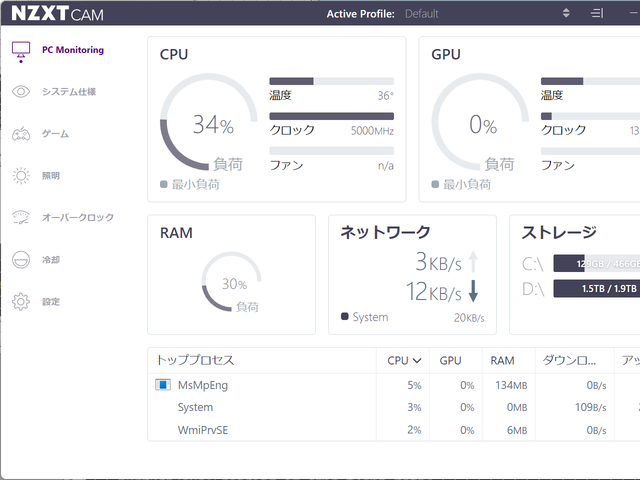Viewport: 640px width, 480px height.
Task: Toggle the GPU 最小負荷 indicator
Action: (x=436, y=185)
